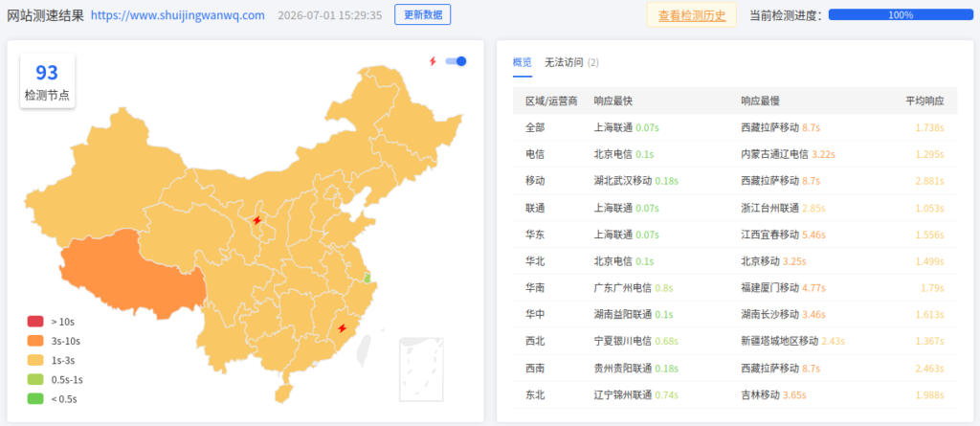The width and height of the screenshot is (980, 426).
Task: Click the lightning marker in Fujian on the map
Action: point(342,327)
